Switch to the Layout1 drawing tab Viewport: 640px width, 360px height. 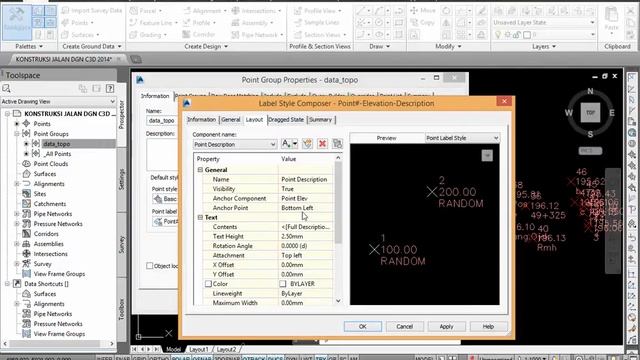tap(199, 349)
